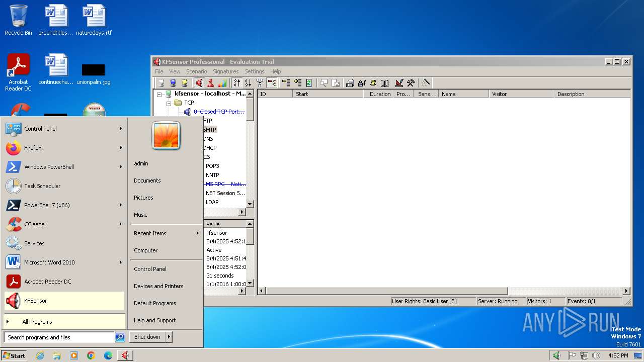The image size is (644, 362).
Task: Click the save/export document toolbar icon
Action: click(x=336, y=83)
